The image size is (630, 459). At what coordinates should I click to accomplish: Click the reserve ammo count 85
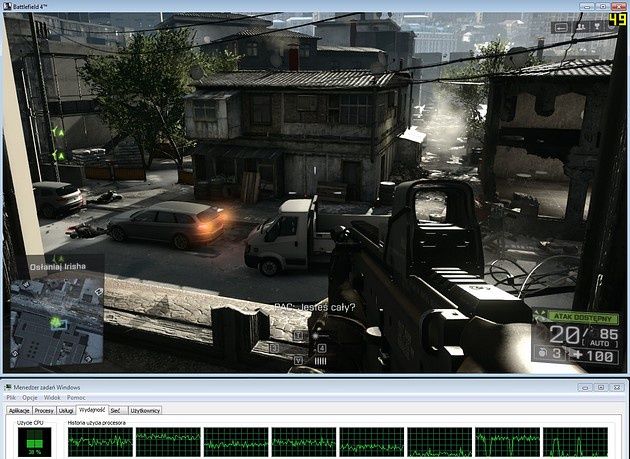[609, 334]
